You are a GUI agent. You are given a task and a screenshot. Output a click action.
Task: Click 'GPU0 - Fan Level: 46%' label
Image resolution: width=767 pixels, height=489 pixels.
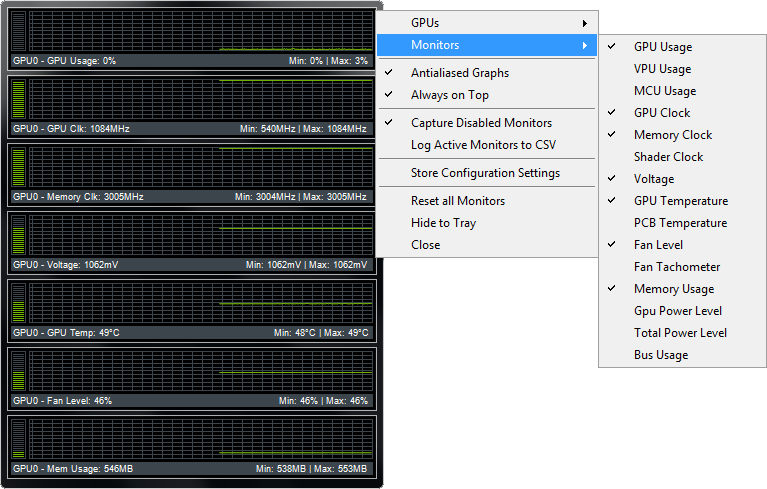tap(63, 400)
